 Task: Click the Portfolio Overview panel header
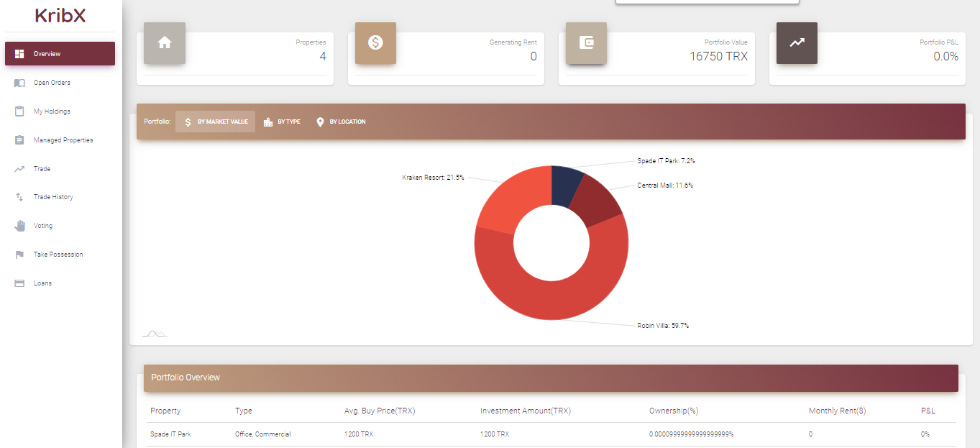[x=551, y=378]
